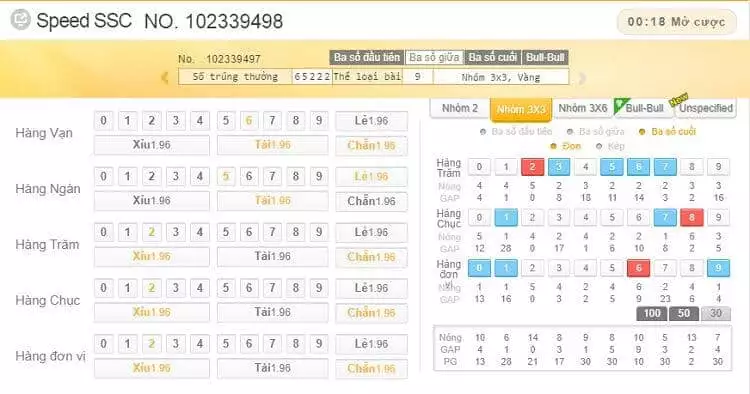Bet Tài 1.96 on Hàng Vạn

(273, 145)
